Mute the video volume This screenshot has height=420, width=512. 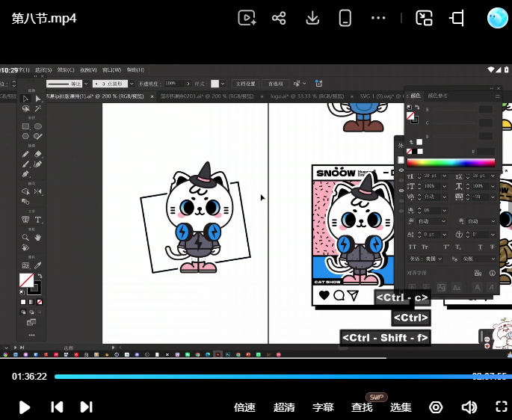tap(469, 407)
